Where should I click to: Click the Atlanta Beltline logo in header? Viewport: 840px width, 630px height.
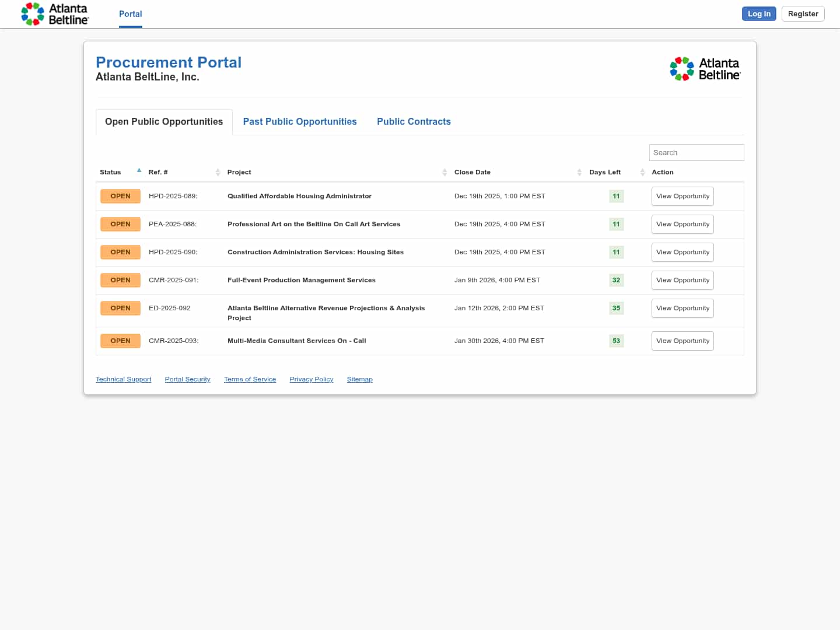[55, 14]
